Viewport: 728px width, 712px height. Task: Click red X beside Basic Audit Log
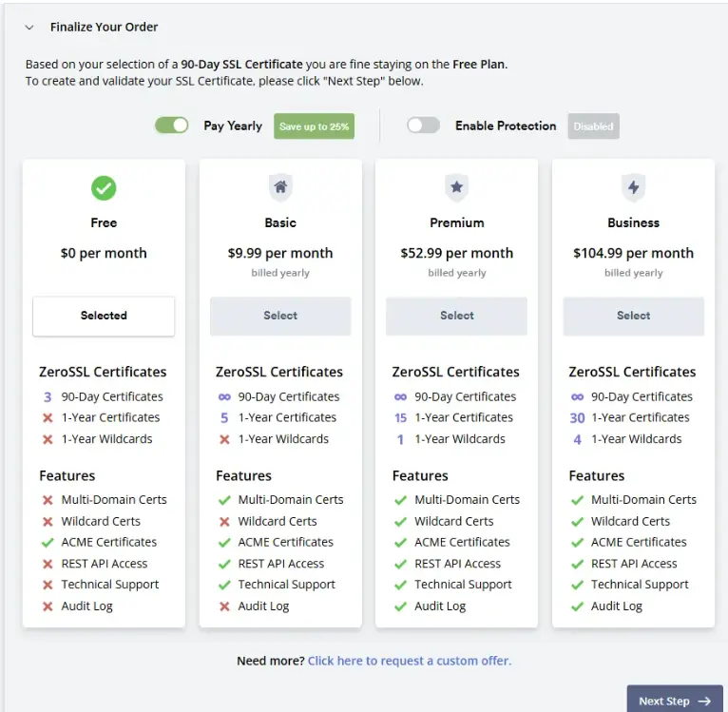click(224, 606)
